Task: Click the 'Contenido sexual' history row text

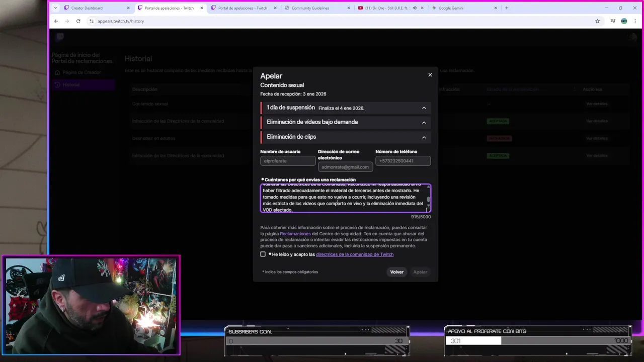Action: pos(150,104)
